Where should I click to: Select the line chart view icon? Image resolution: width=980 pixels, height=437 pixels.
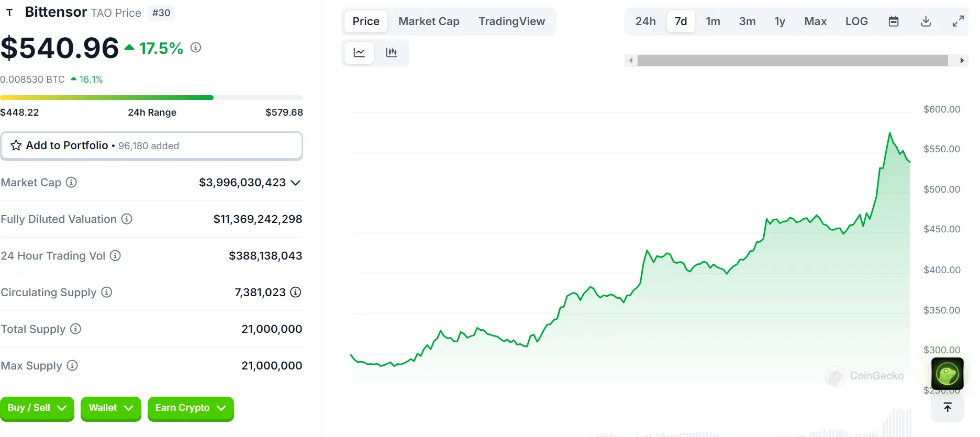click(x=359, y=52)
